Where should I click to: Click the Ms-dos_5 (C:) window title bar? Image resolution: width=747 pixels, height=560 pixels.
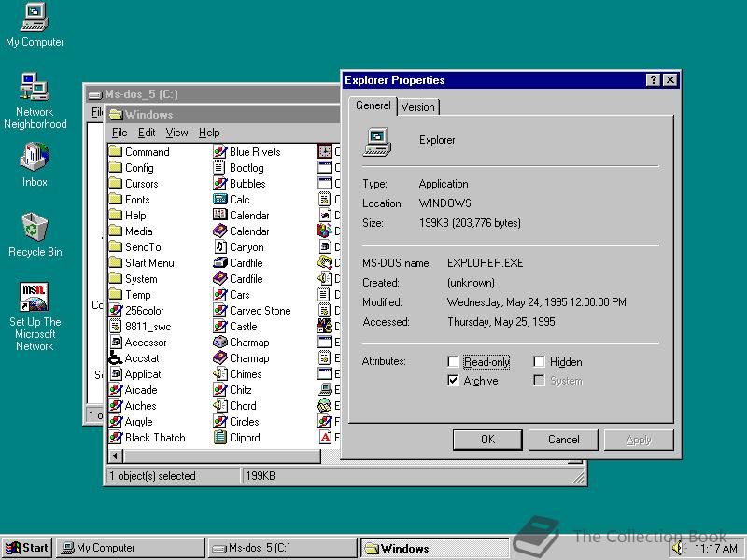pos(214,94)
